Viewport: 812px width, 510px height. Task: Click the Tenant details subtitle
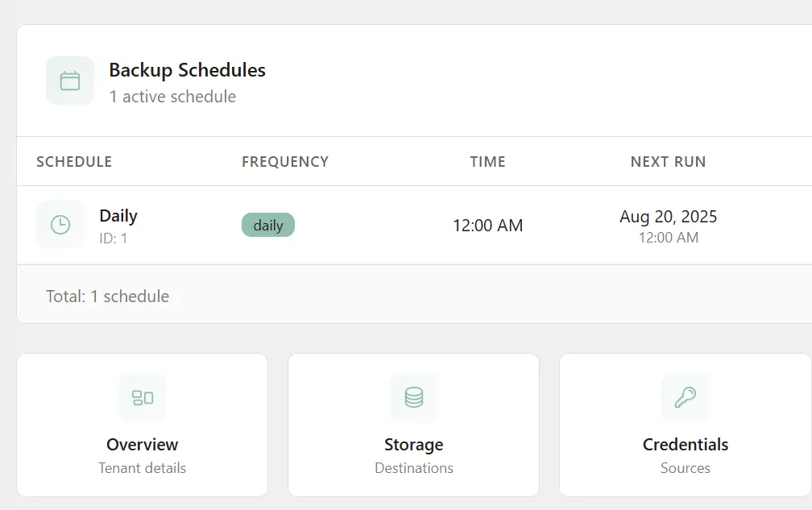tap(143, 468)
